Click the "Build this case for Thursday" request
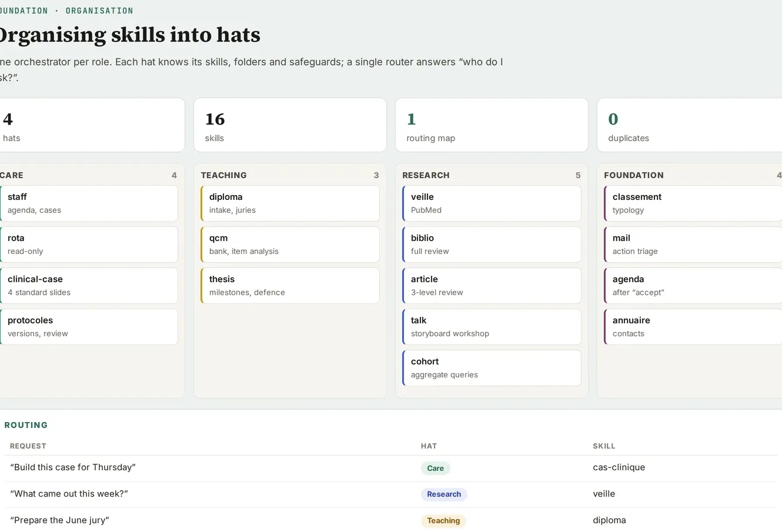The image size is (782, 532). pos(73,467)
